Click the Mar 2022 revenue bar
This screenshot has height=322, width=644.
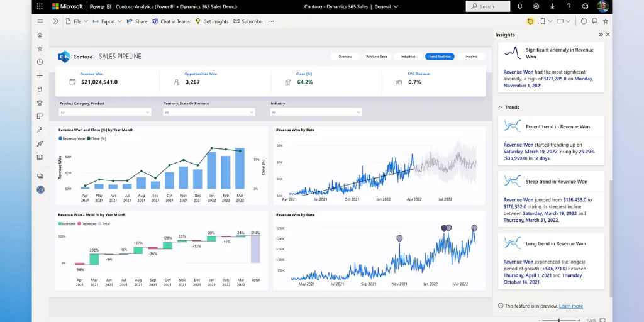pyautogui.click(x=240, y=169)
